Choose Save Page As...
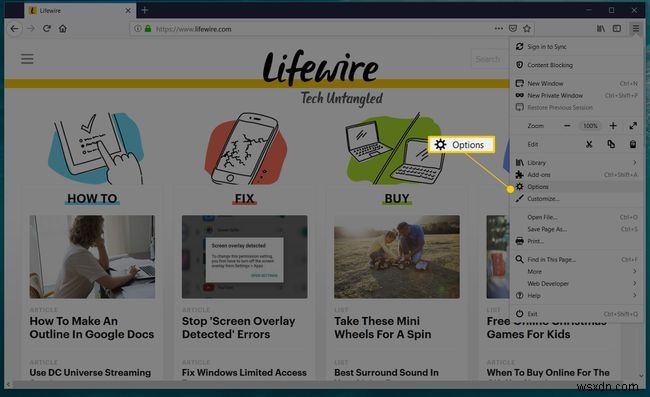Viewport: 650px width, 397px height. (x=576, y=229)
